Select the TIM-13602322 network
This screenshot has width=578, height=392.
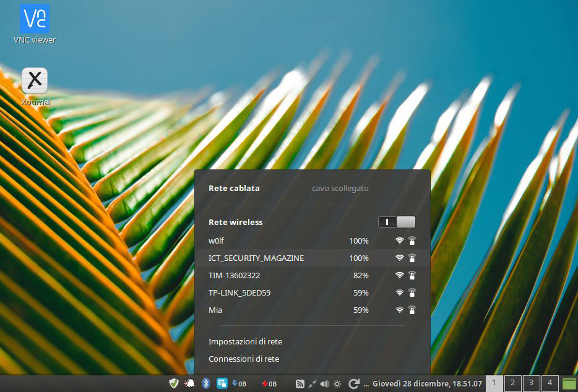click(313, 275)
